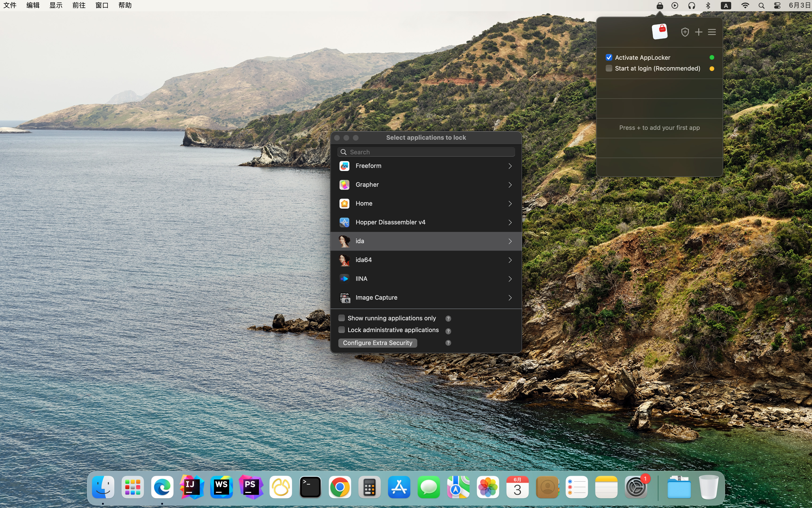Open the hamburger menu in AppLocker panel
Image resolution: width=812 pixels, height=508 pixels.
pos(712,32)
